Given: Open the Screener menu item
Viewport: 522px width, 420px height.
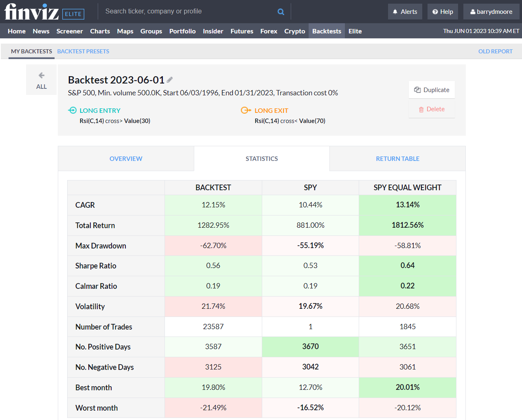Looking at the screenshot, I should 69,31.
